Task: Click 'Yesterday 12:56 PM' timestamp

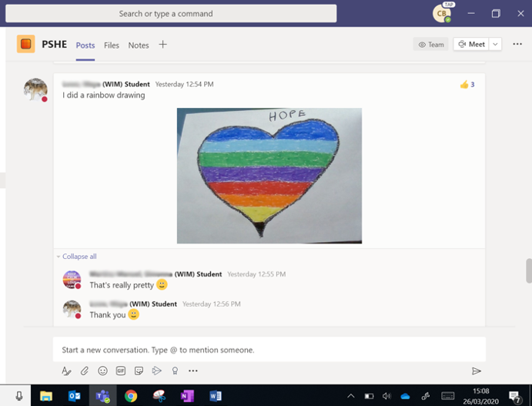Action: pos(212,304)
